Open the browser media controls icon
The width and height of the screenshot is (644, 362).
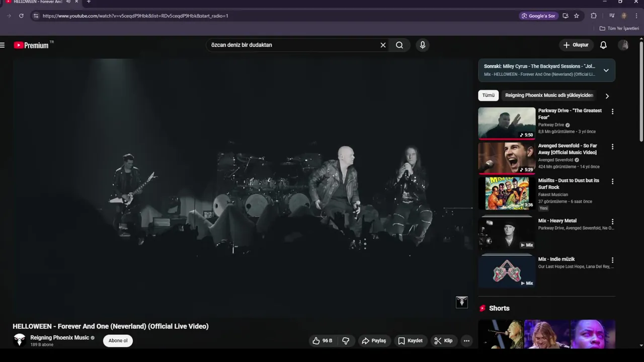(612, 16)
